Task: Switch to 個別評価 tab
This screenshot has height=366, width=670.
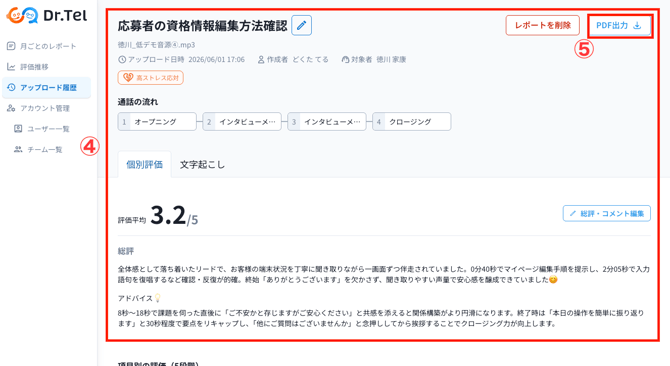Action: 144,164
